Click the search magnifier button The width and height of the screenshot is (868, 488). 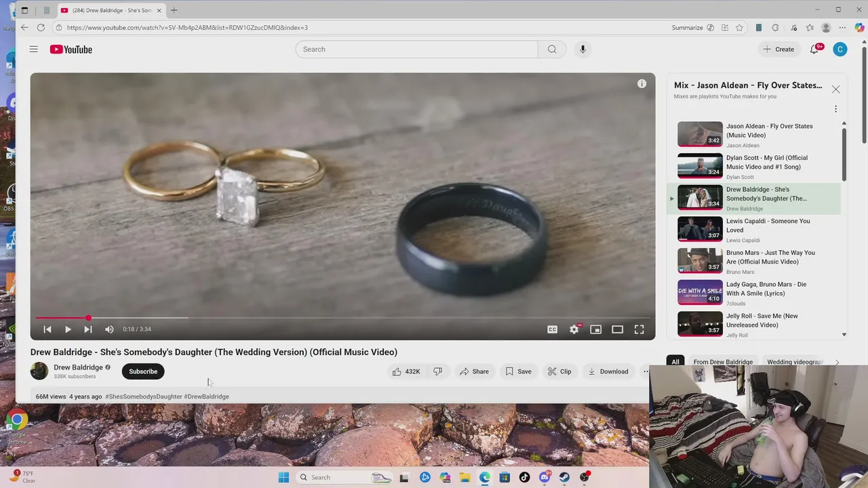click(552, 49)
